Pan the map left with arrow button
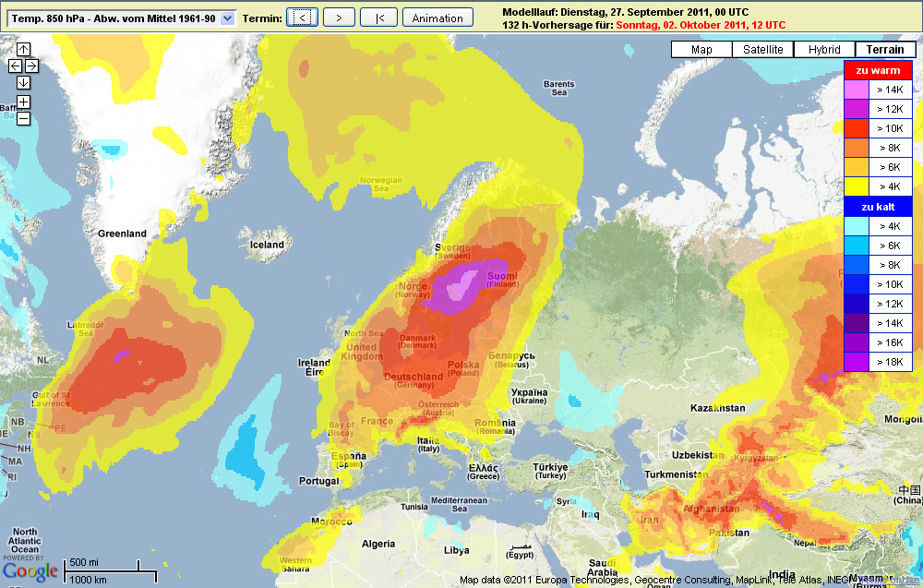Viewport: 923px width, 588px height. (x=16, y=66)
